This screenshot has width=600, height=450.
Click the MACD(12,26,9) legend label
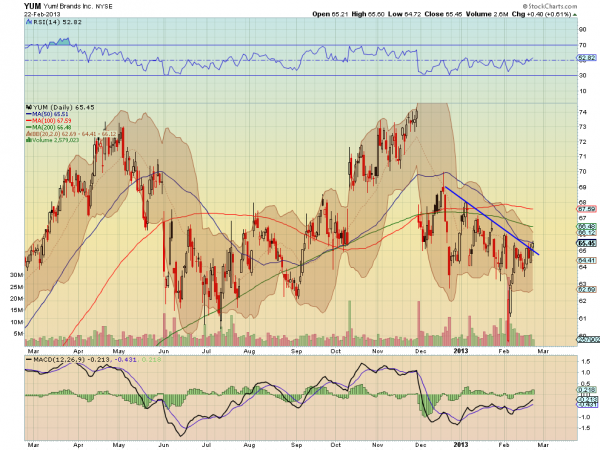(x=59, y=360)
